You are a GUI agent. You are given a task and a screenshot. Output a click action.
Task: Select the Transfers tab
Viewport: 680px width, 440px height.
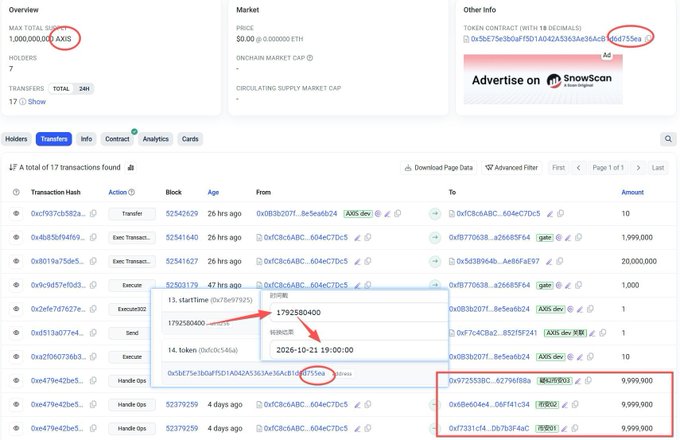54,139
